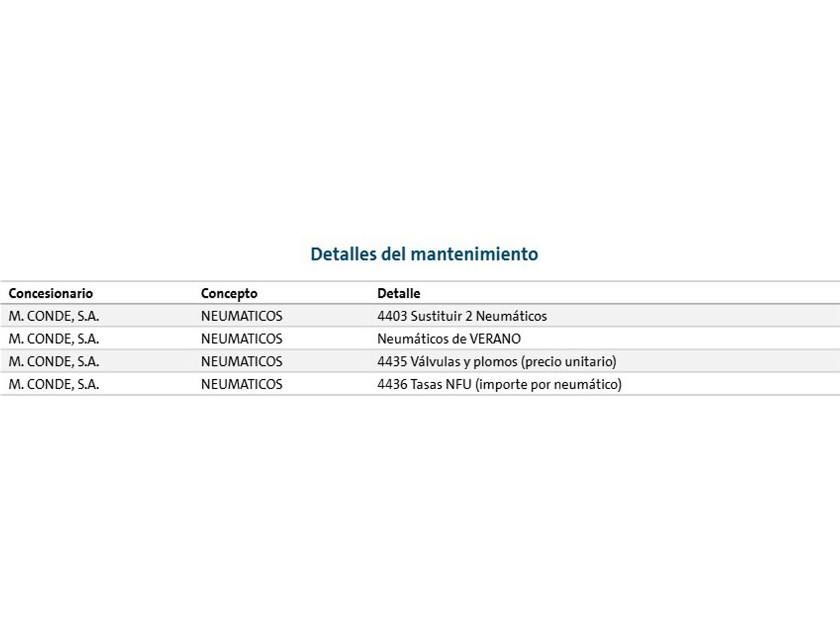Select the '(precio unitario)' parenthetical text

tap(568, 361)
